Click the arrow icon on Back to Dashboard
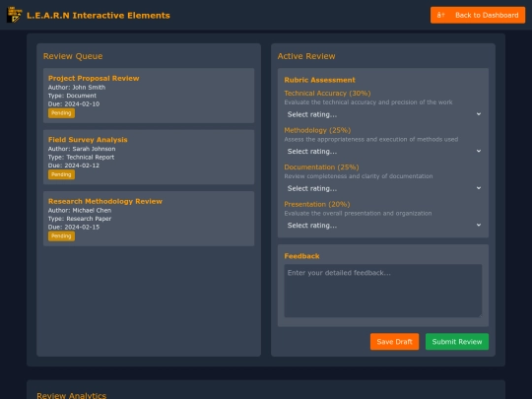The height and width of the screenshot is (399, 532). [x=440, y=15]
